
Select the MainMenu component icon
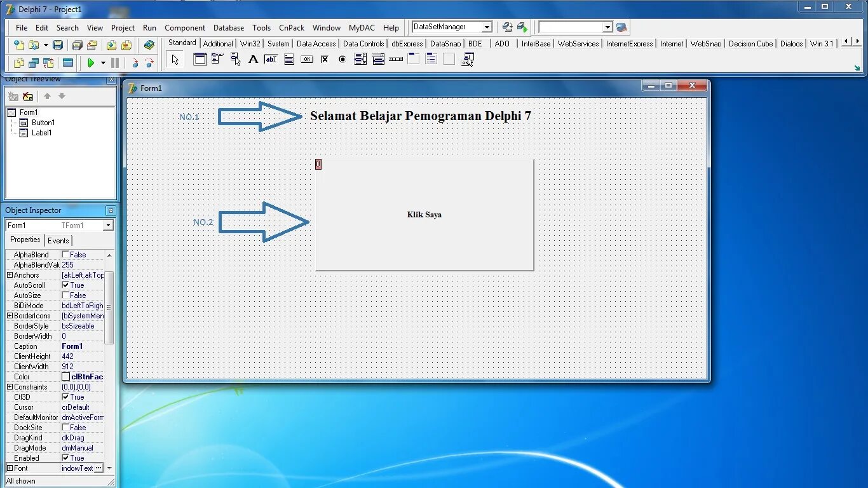coord(217,59)
